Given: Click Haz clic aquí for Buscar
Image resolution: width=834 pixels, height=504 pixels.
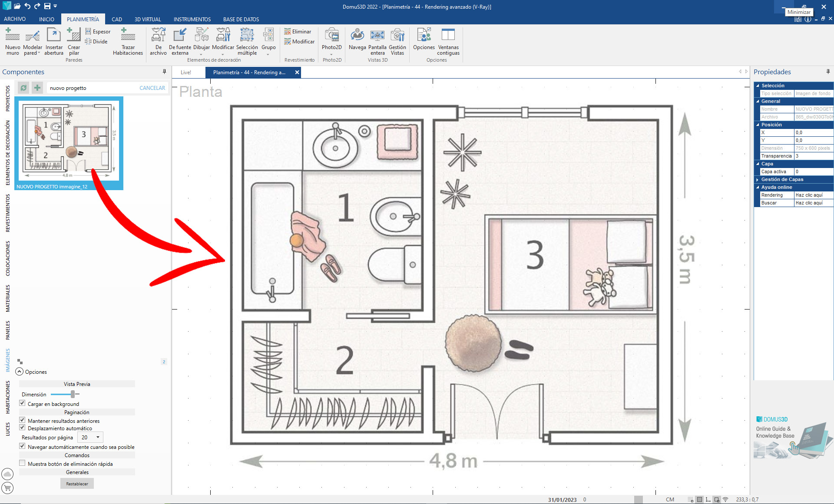Looking at the screenshot, I should pyautogui.click(x=809, y=203).
